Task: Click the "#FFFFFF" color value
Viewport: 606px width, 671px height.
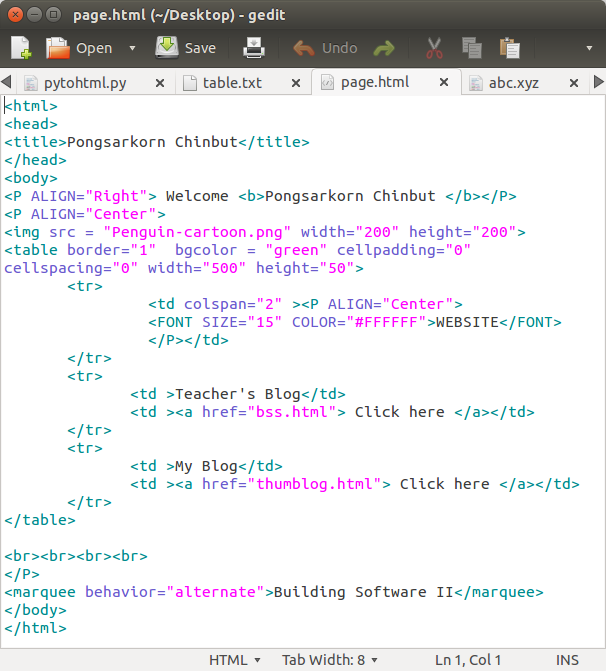Action: [386, 322]
